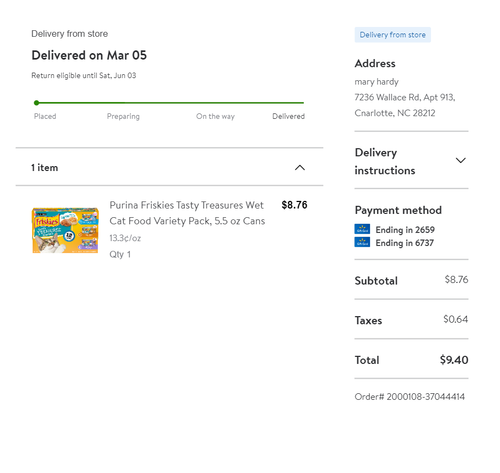
Task: Click the 7236 Wallace Rd address line
Action: (x=405, y=97)
